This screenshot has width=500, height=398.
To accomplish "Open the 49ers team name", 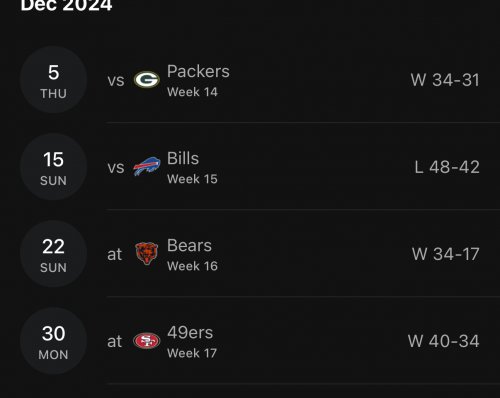I will (x=190, y=332).
